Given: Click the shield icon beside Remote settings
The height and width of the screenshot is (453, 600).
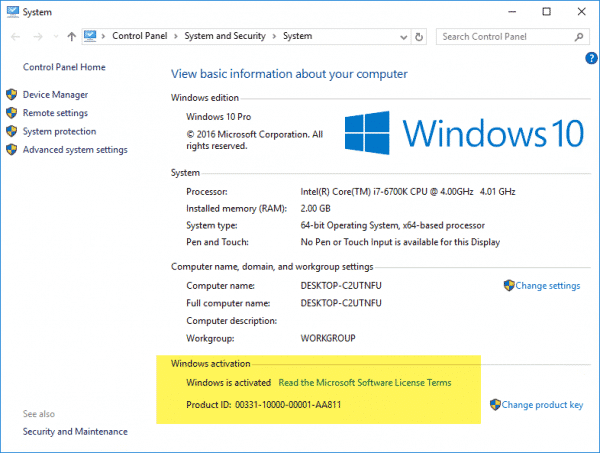Looking at the screenshot, I should 11,112.
